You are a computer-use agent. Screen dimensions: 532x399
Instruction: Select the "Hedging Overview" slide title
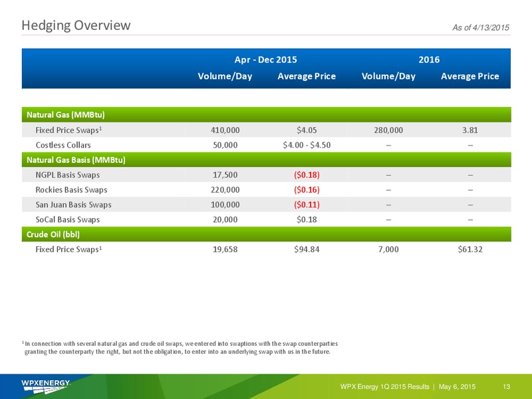76,25
